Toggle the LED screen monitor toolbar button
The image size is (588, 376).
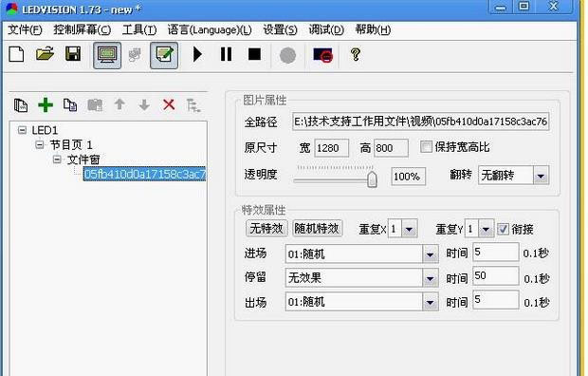coord(107,55)
